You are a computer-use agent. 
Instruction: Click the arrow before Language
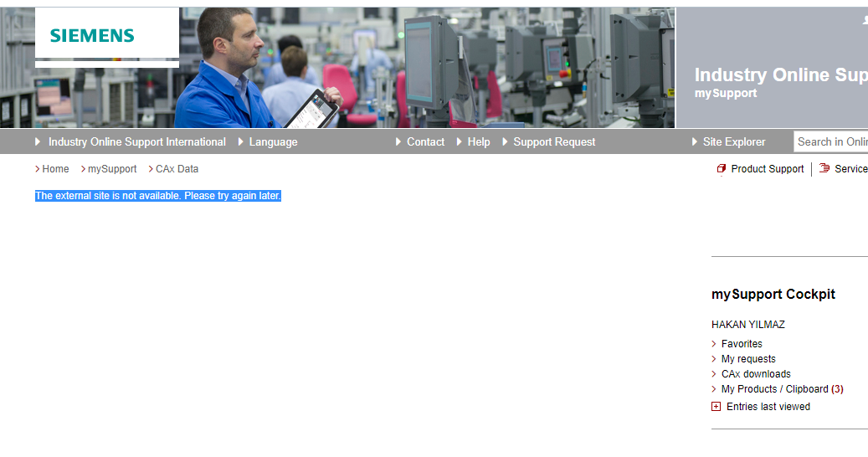click(241, 141)
